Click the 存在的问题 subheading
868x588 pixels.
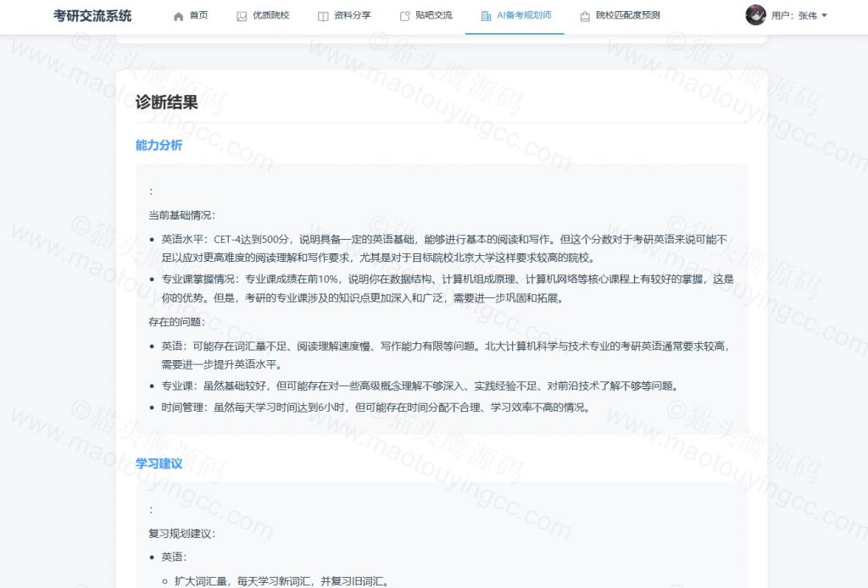pyautogui.click(x=176, y=322)
